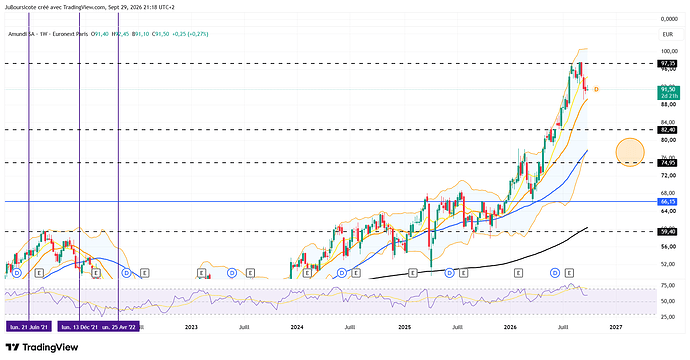
Task: Click the 2025 time axis label
Action: pos(404,327)
